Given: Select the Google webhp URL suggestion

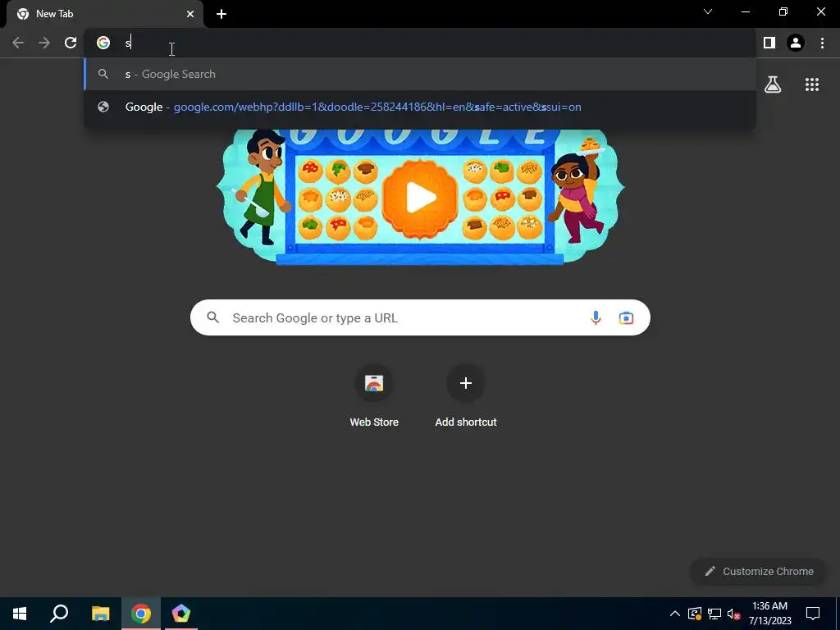Looking at the screenshot, I should 420,107.
